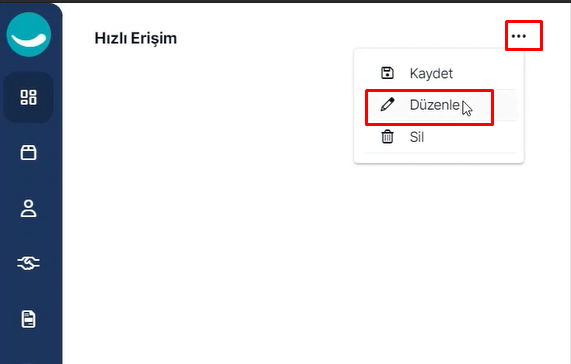
Task: Click the floppy disk save icon
Action: [x=387, y=73]
